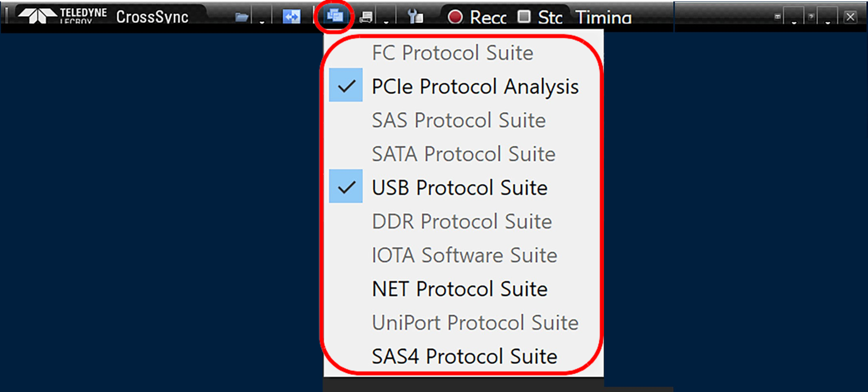Click the Teledyne LeCroy logo

point(62,15)
